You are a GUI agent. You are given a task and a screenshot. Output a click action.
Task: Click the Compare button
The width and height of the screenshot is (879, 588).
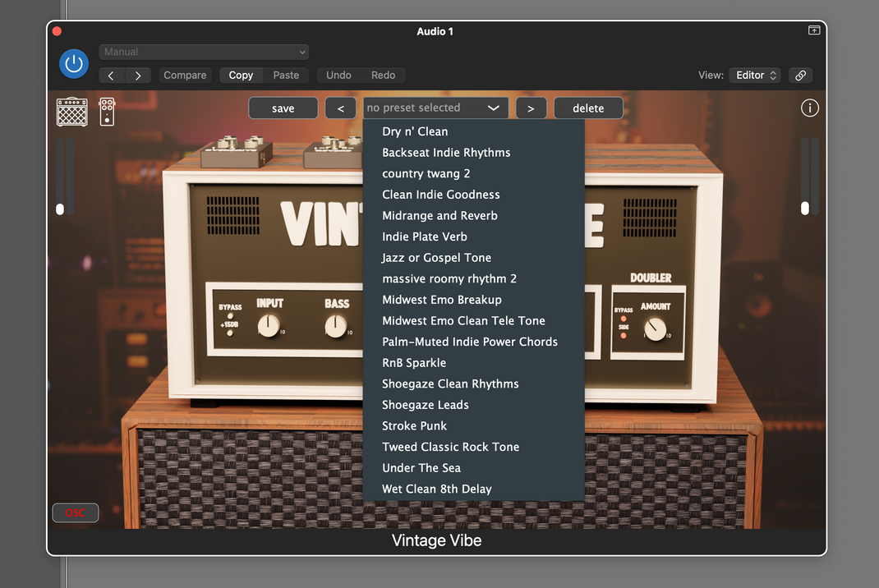point(185,75)
